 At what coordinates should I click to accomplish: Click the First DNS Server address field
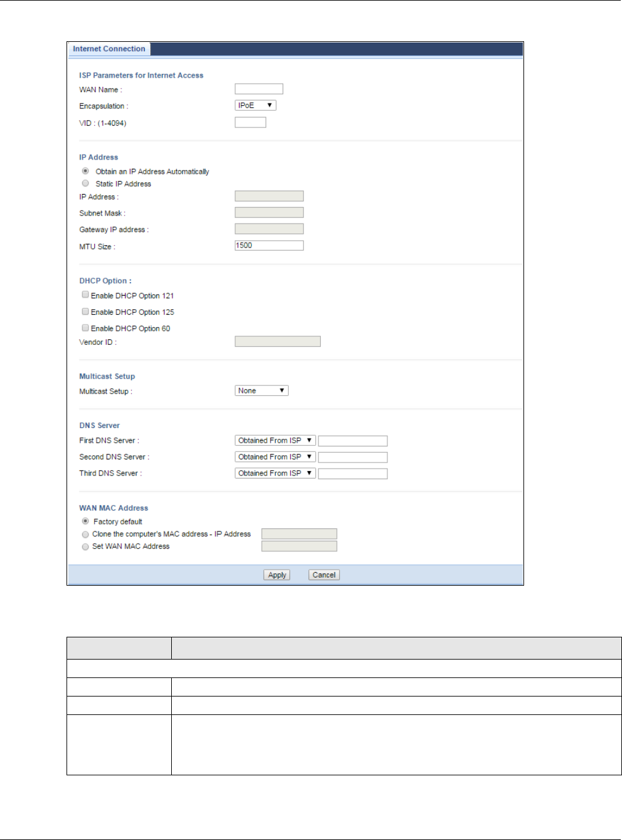(353, 441)
